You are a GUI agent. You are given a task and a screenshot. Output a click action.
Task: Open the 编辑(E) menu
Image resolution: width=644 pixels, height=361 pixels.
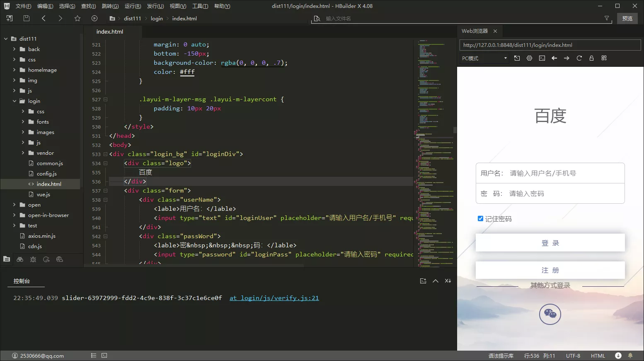pyautogui.click(x=45, y=6)
